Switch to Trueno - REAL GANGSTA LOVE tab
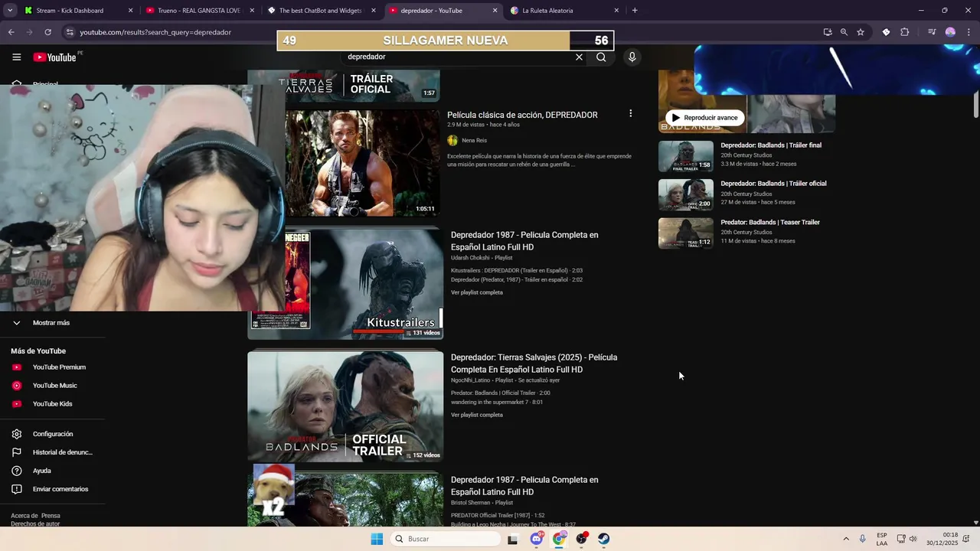 click(198, 11)
